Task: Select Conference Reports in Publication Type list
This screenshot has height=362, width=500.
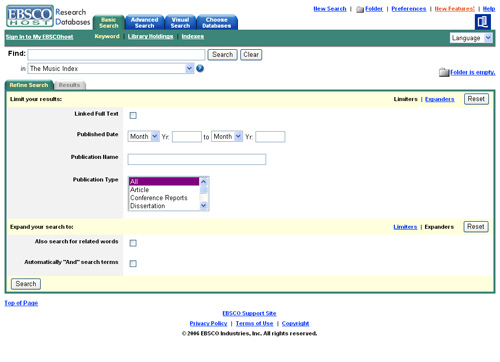Action: [x=164, y=198]
